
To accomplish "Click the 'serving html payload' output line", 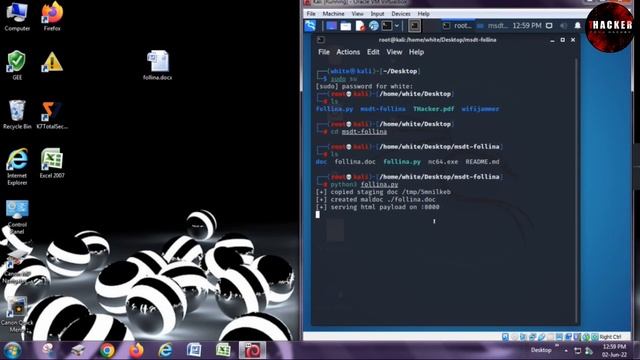I will pos(378,207).
